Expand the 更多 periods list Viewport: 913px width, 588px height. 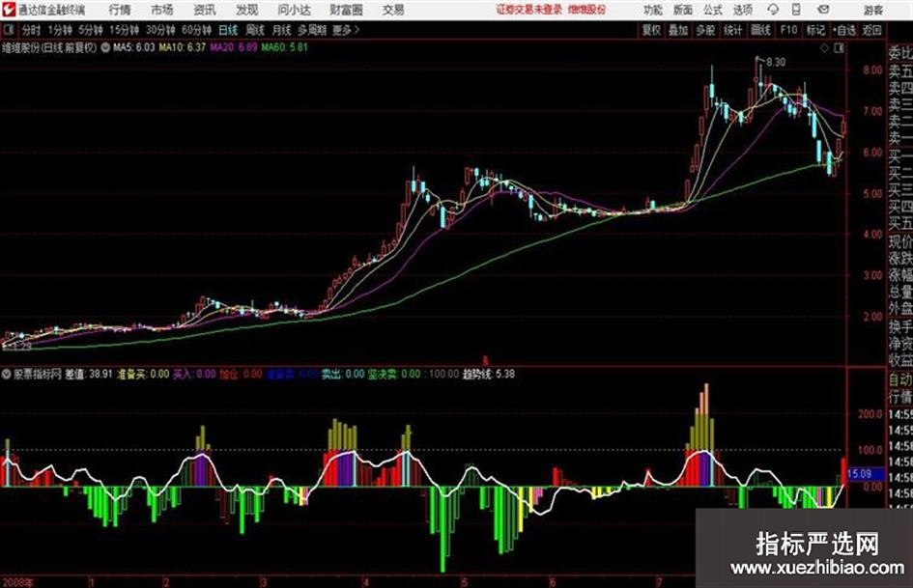[346, 30]
